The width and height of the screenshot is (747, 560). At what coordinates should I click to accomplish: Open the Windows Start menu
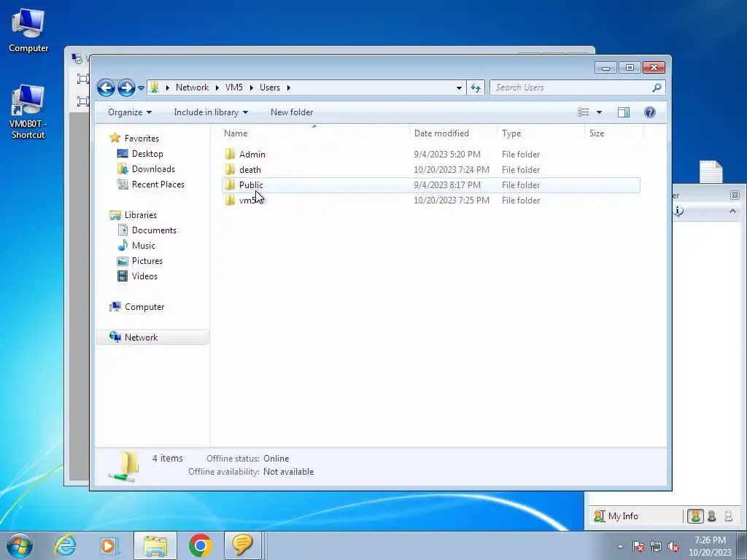point(19,545)
